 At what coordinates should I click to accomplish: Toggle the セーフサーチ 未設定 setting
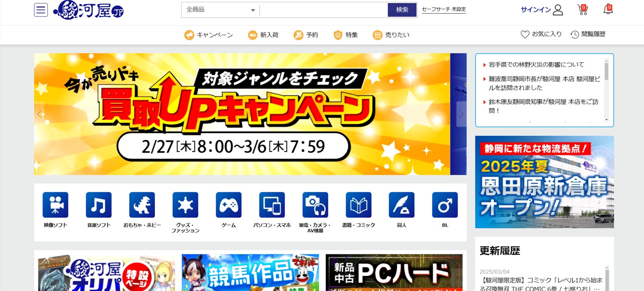coord(444,9)
